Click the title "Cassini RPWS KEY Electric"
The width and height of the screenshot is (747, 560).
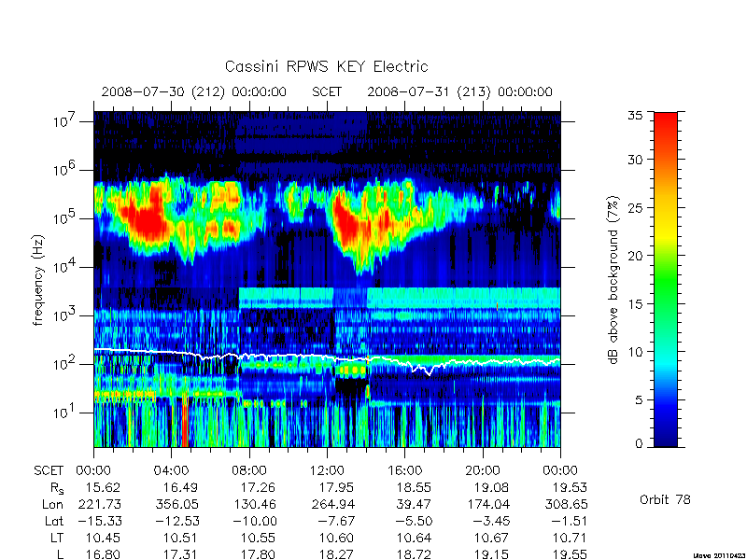tap(326, 66)
